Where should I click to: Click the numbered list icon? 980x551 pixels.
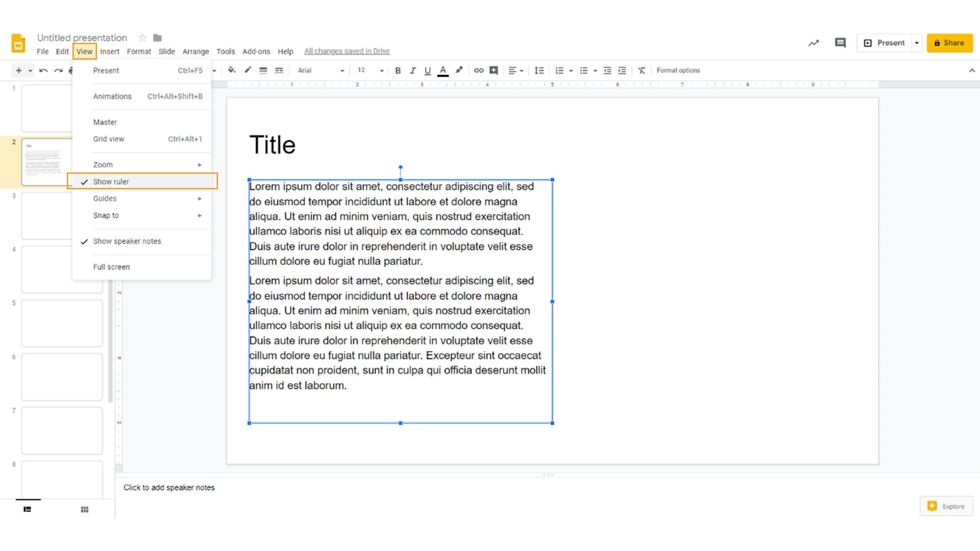[x=559, y=70]
